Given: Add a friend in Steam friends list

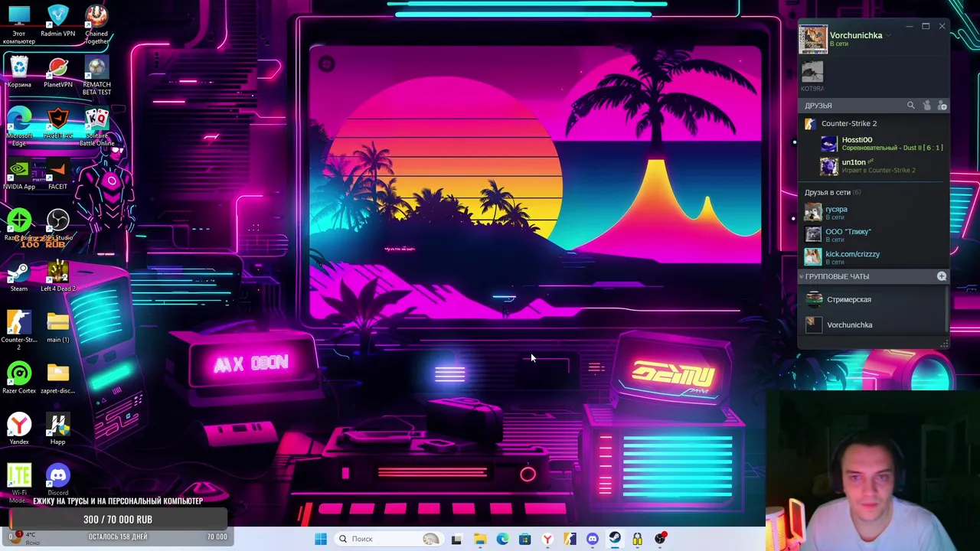Looking at the screenshot, I should tap(942, 106).
